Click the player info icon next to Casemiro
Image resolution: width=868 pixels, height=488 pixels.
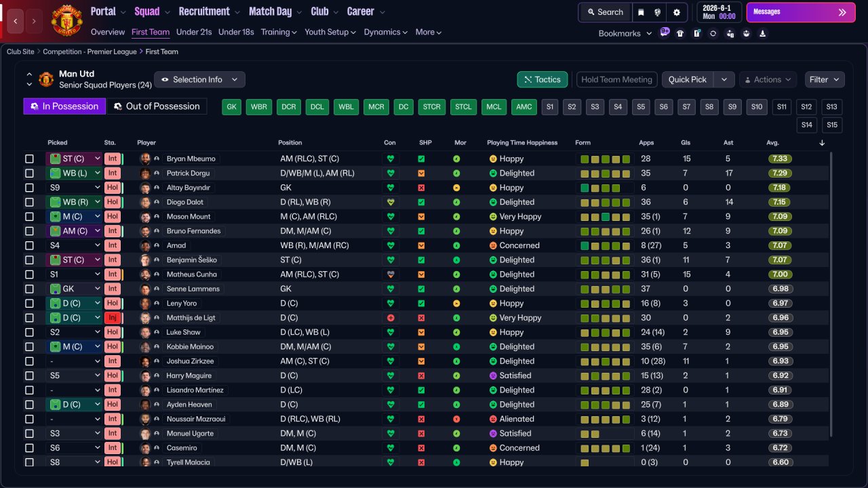click(157, 448)
